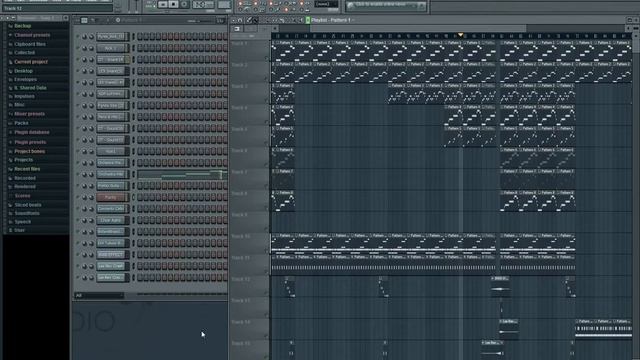Screen dimensions: 640x360
Task: Open the Kick channel button
Action: [111, 48]
